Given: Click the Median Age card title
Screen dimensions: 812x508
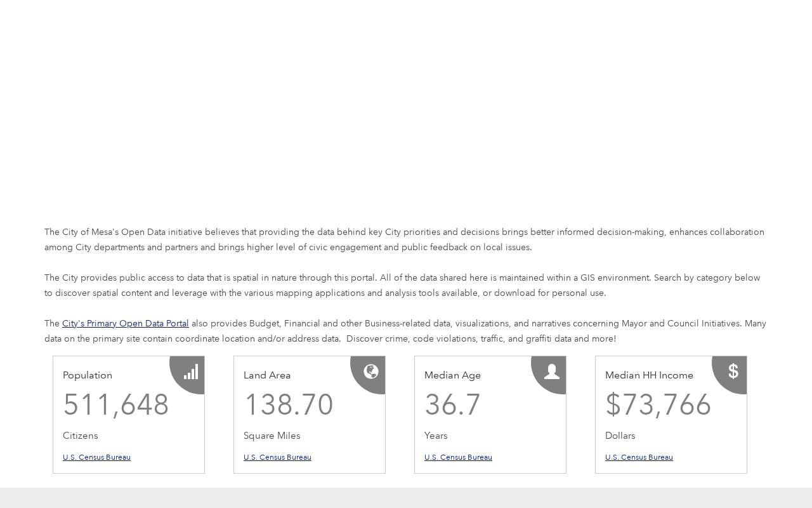Looking at the screenshot, I should click(452, 375).
